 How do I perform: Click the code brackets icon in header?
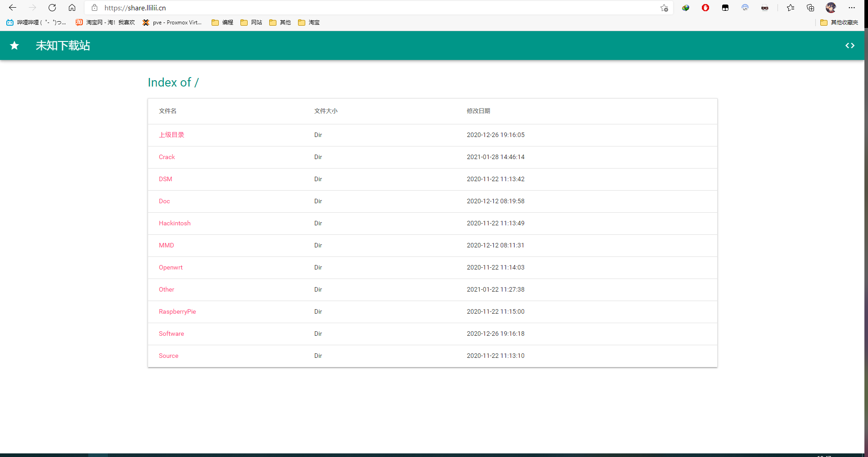pyautogui.click(x=850, y=46)
